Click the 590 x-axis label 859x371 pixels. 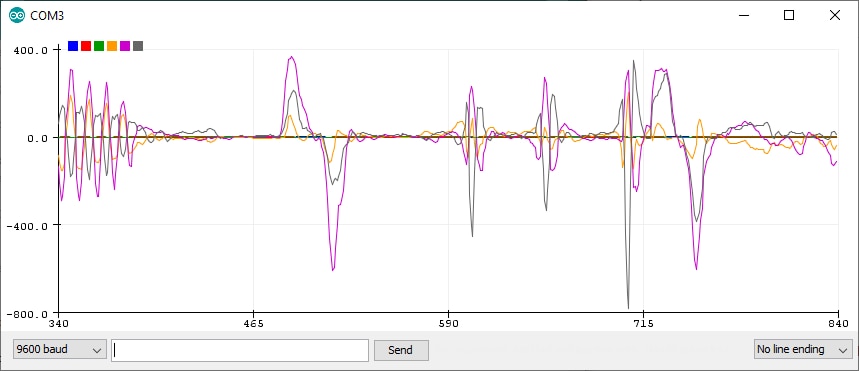click(448, 323)
